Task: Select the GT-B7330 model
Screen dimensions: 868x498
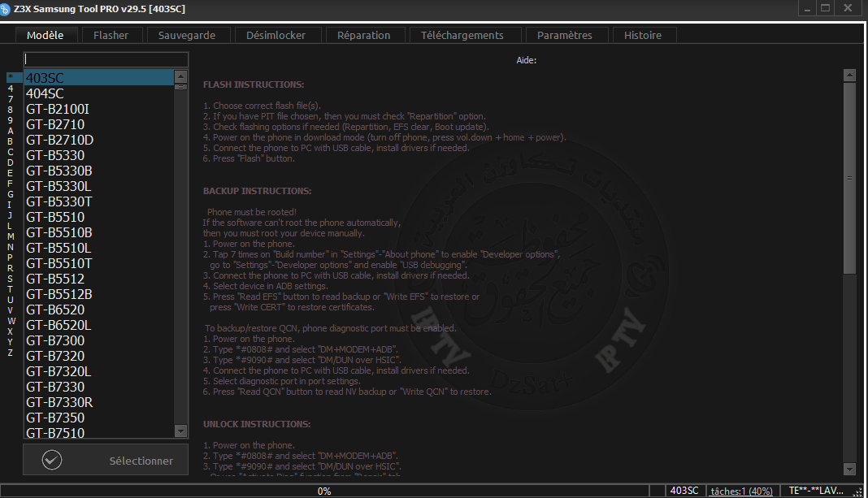Action: pyautogui.click(x=98, y=388)
